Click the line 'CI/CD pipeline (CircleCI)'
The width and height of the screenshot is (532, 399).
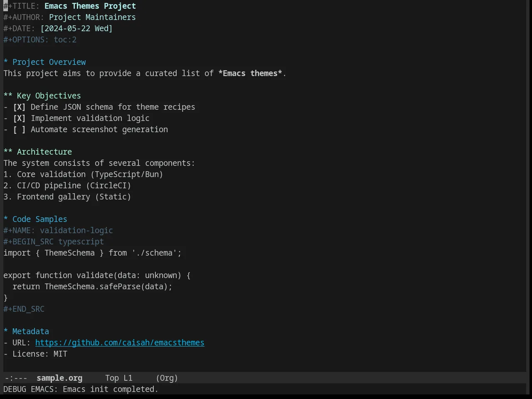pos(67,185)
